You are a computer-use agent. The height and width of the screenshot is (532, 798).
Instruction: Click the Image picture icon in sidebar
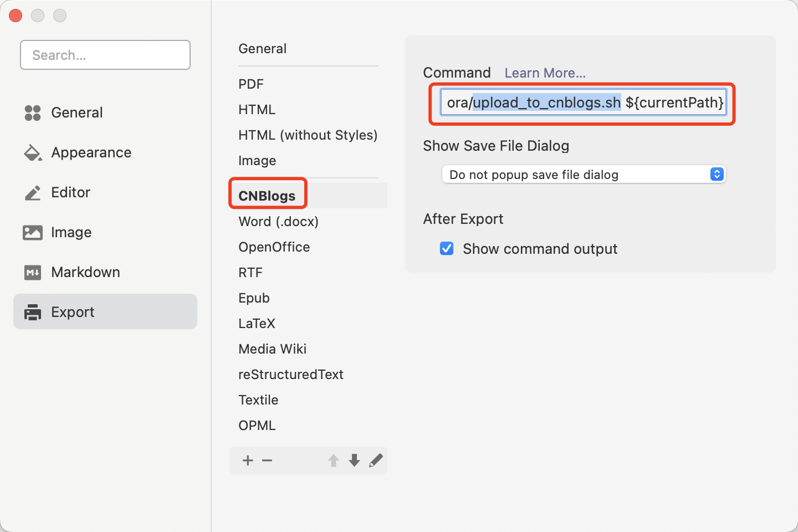click(x=33, y=233)
